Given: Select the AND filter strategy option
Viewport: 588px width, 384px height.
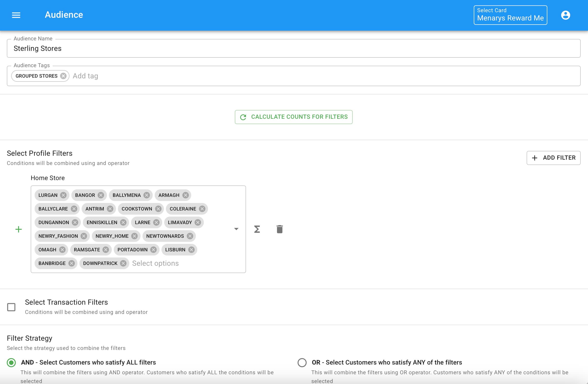Looking at the screenshot, I should tap(11, 363).
